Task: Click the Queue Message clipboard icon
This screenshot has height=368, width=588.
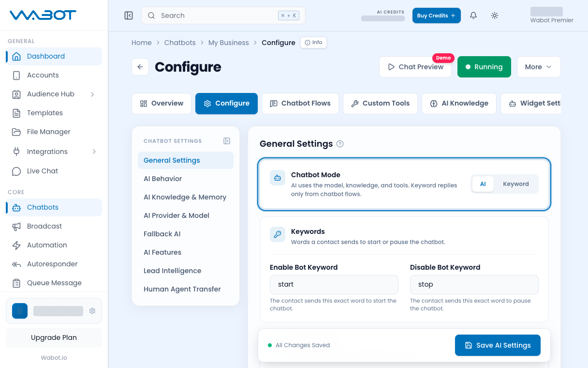Action: pos(16,283)
